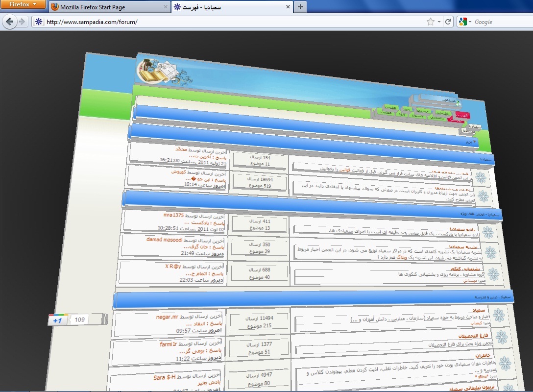This screenshot has width=533, height=392.
Task: Open the green راهنمایی navigation tab
Action: pyautogui.click(x=442, y=113)
